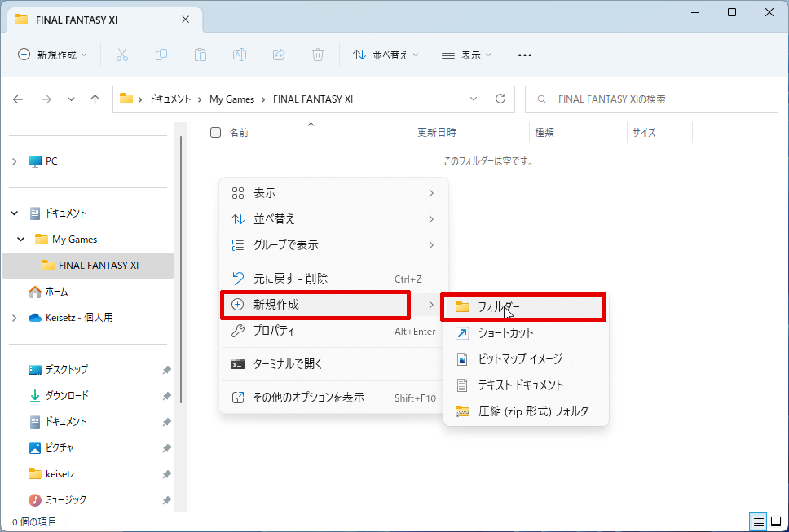Expand the Keisetz - 個人用 node
Image resolution: width=789 pixels, height=532 pixels.
tap(14, 318)
